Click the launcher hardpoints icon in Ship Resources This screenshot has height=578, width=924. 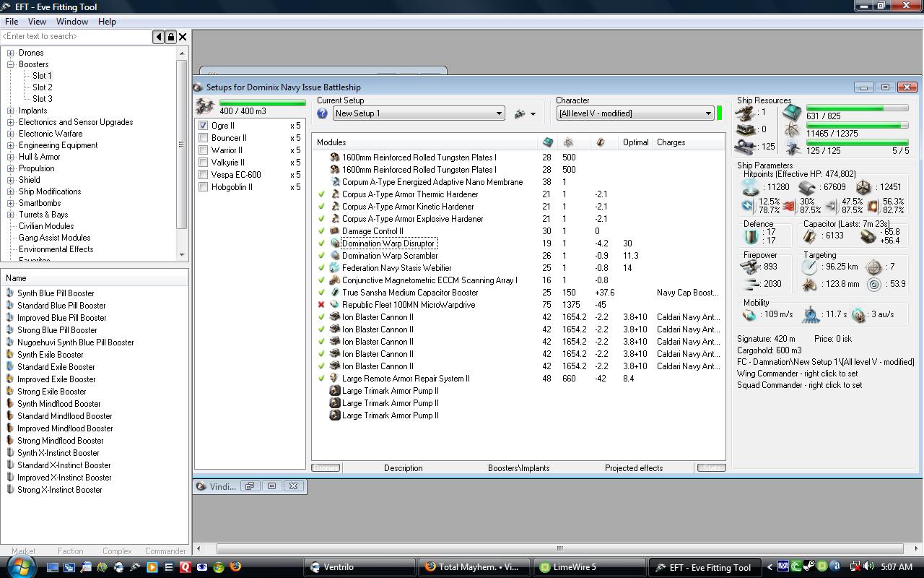(746, 129)
